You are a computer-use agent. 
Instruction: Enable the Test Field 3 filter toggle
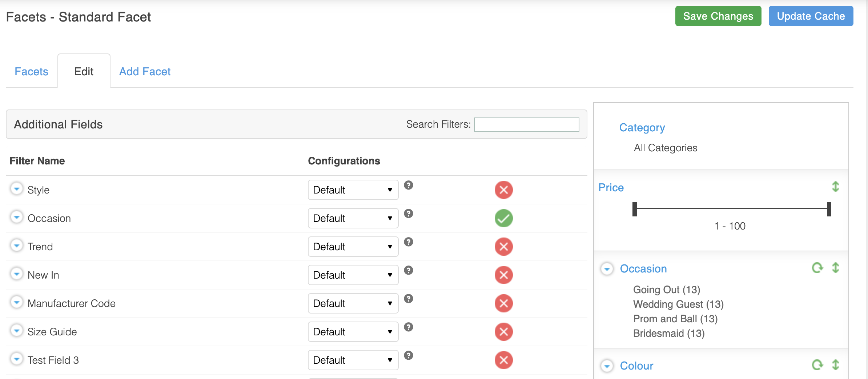point(504,360)
